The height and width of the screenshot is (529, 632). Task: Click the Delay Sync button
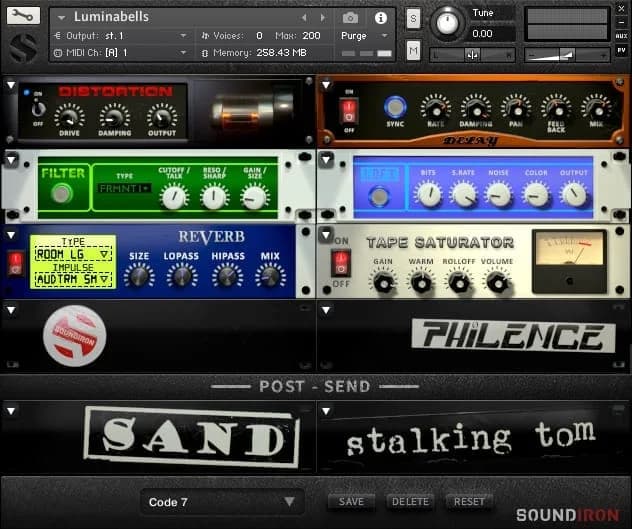tap(396, 108)
